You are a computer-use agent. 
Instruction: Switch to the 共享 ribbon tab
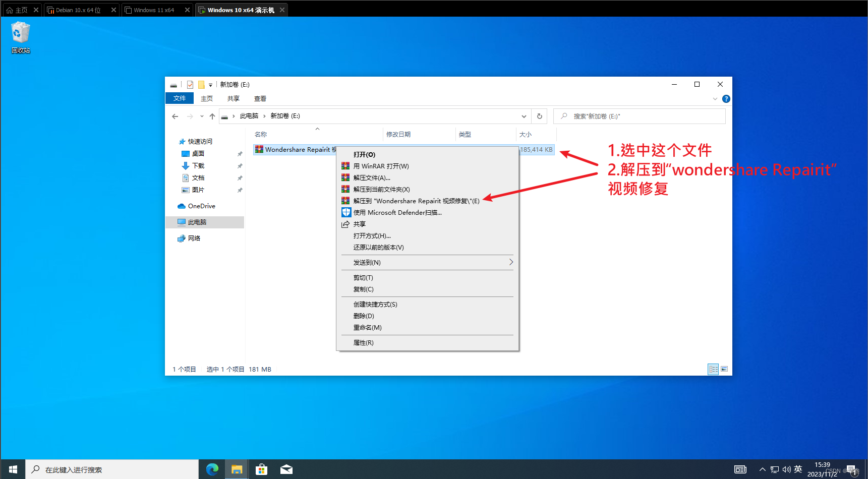[x=234, y=99]
